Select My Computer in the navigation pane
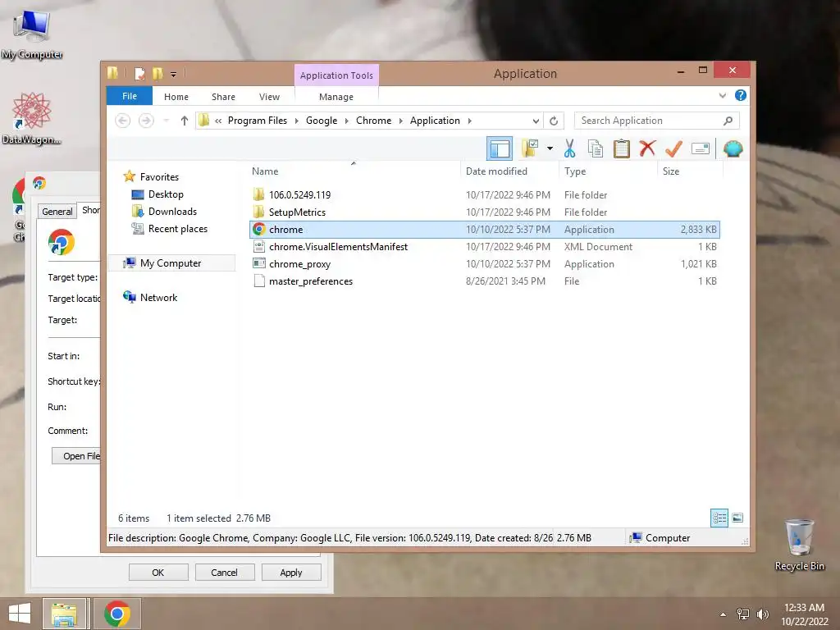The height and width of the screenshot is (630, 840). (171, 263)
